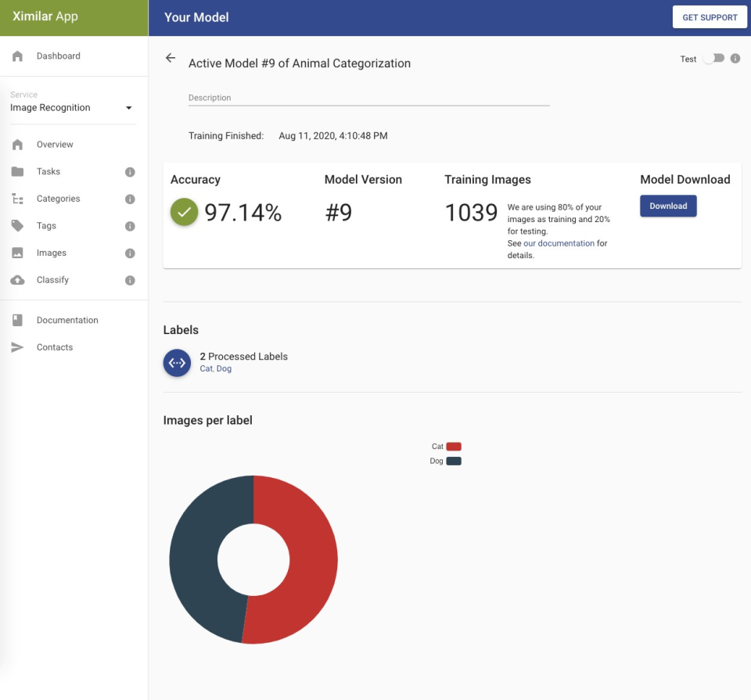Click the Description input field

pos(368,98)
